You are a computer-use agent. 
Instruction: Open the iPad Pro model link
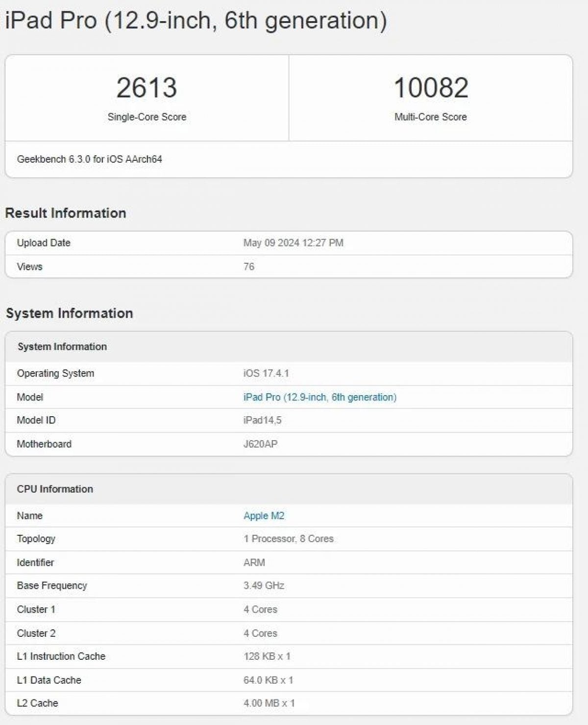click(x=319, y=397)
